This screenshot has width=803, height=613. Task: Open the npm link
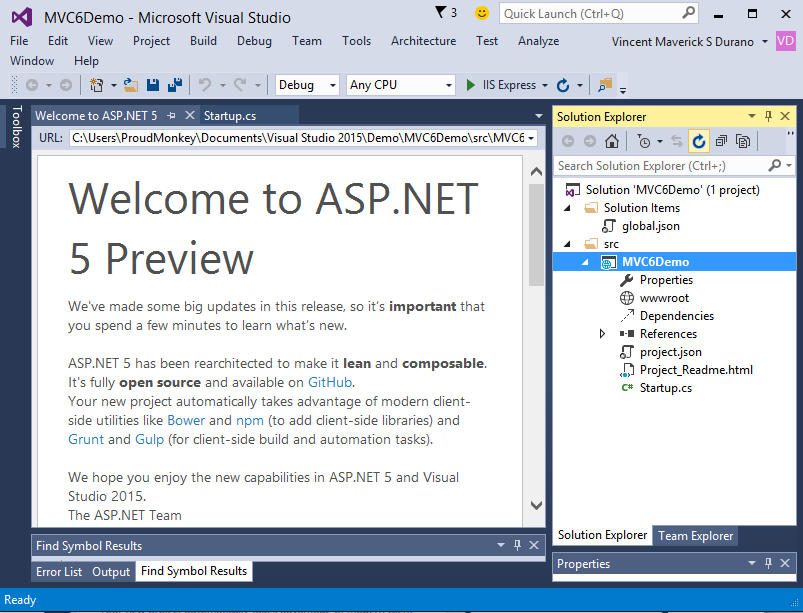point(249,421)
